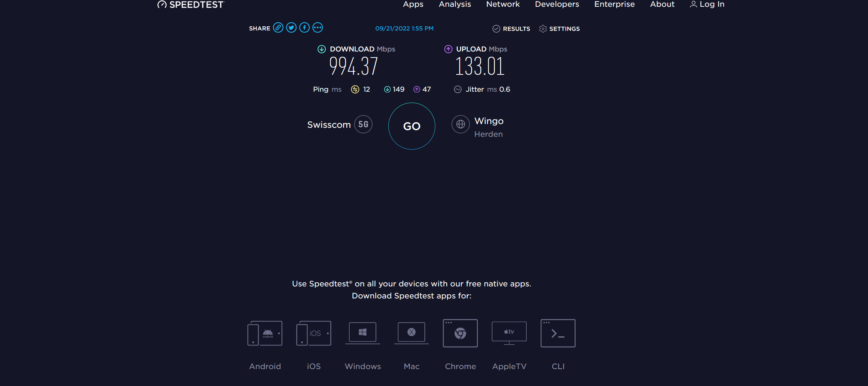Open the About menu
868x386 pixels.
click(x=662, y=4)
